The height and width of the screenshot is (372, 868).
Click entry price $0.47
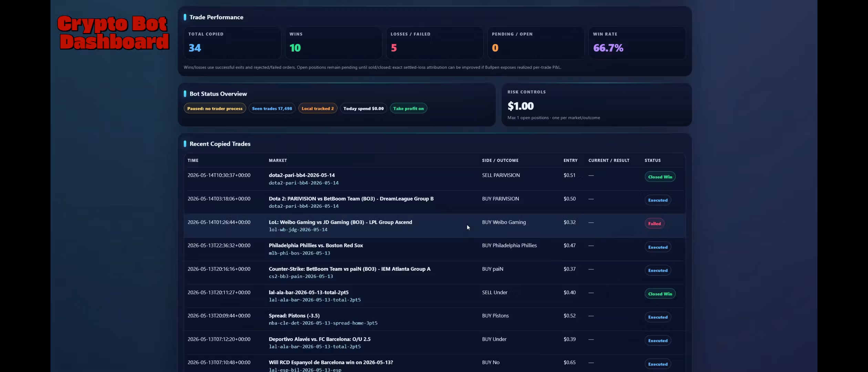[x=569, y=246]
